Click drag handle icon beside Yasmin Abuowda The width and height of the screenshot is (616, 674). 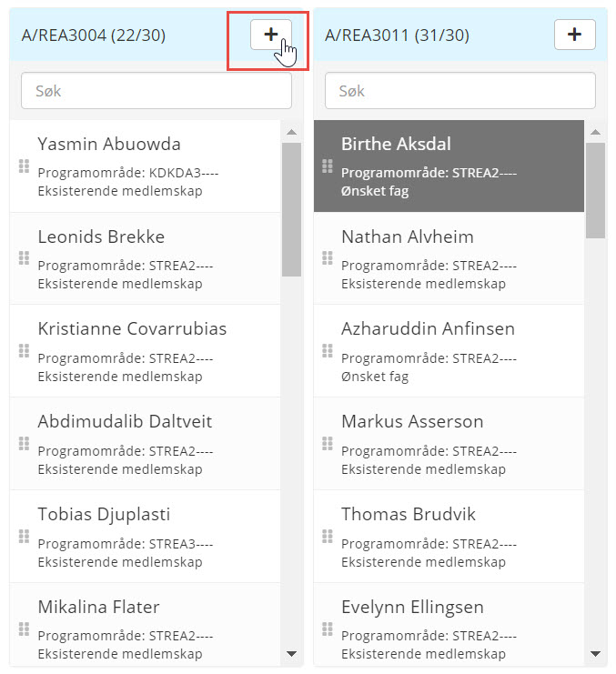tap(24, 166)
